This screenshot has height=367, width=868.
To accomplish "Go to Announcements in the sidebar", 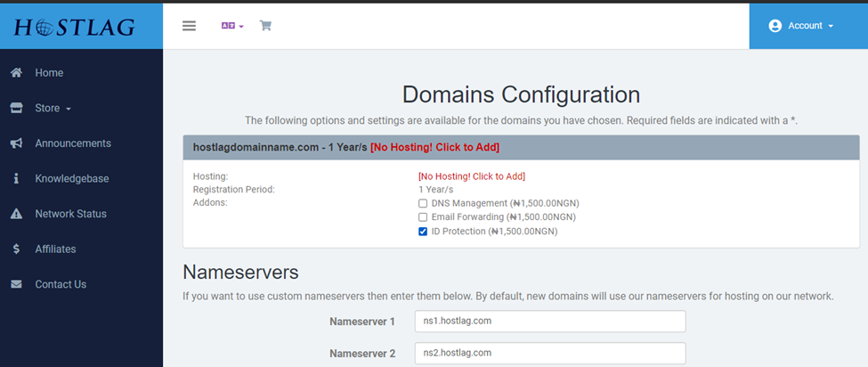I will (73, 143).
